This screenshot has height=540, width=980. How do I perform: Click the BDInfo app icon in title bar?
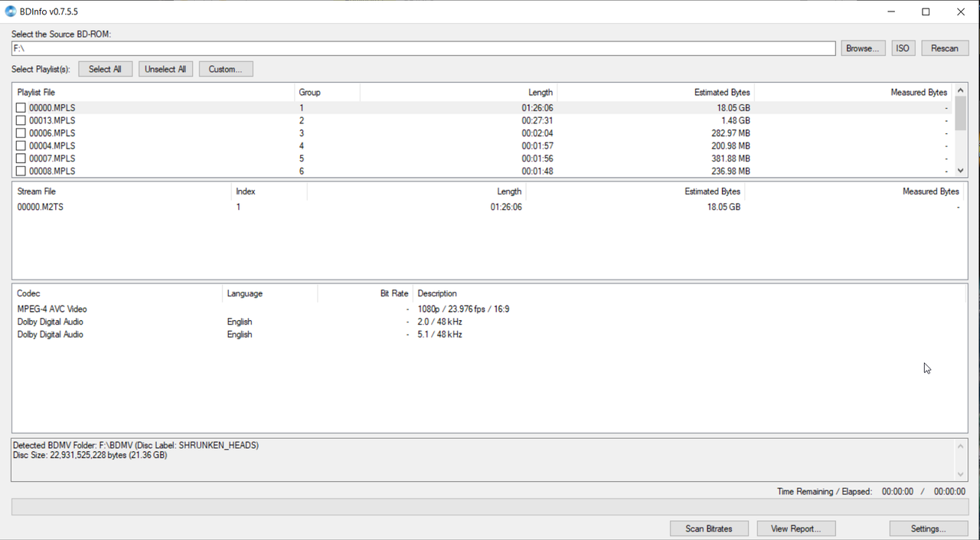(x=11, y=11)
